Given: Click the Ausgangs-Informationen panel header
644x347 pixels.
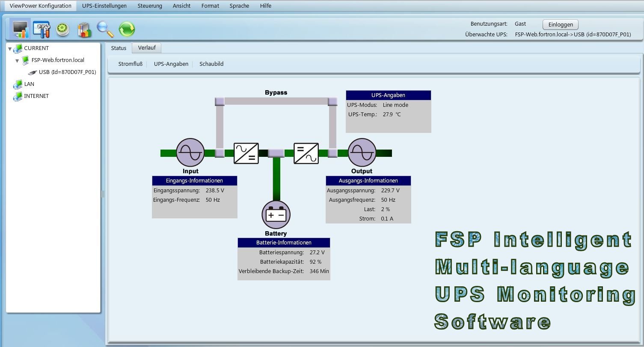Looking at the screenshot, I should coord(368,181).
